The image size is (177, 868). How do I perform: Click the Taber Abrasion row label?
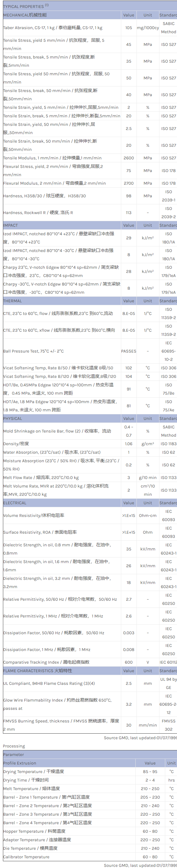tap(53, 28)
